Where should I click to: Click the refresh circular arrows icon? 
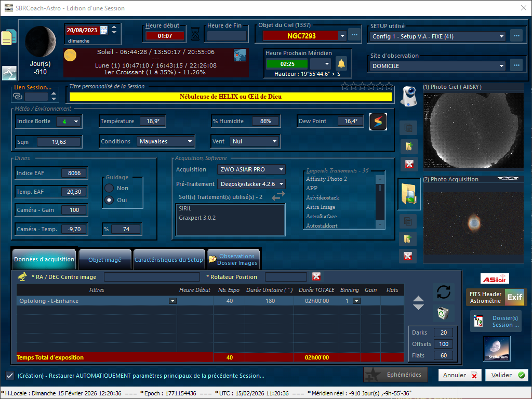click(x=443, y=292)
